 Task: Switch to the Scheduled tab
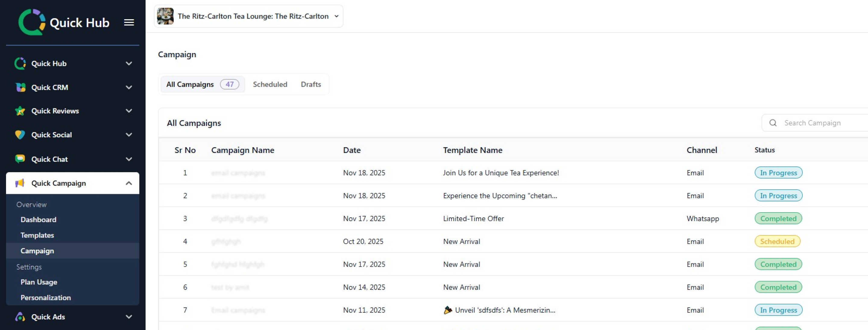click(270, 84)
